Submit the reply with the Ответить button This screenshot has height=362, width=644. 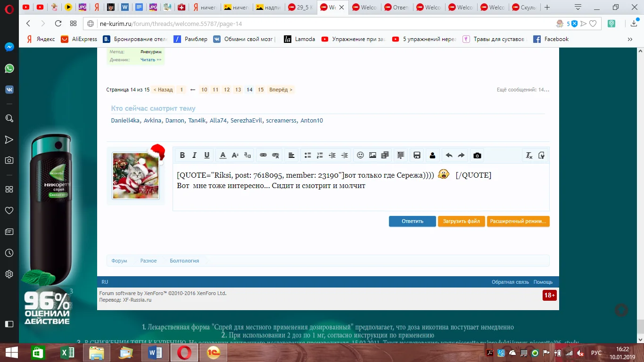pyautogui.click(x=413, y=221)
